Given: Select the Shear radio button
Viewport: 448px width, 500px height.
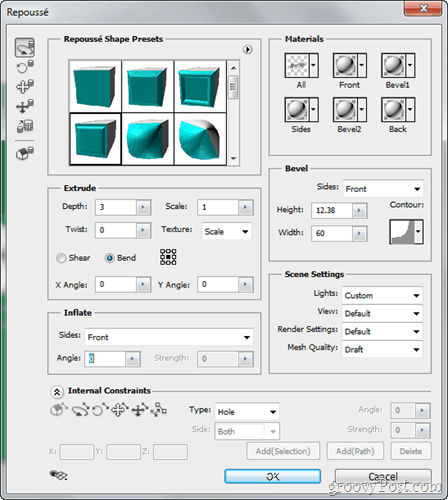Looking at the screenshot, I should (61, 258).
